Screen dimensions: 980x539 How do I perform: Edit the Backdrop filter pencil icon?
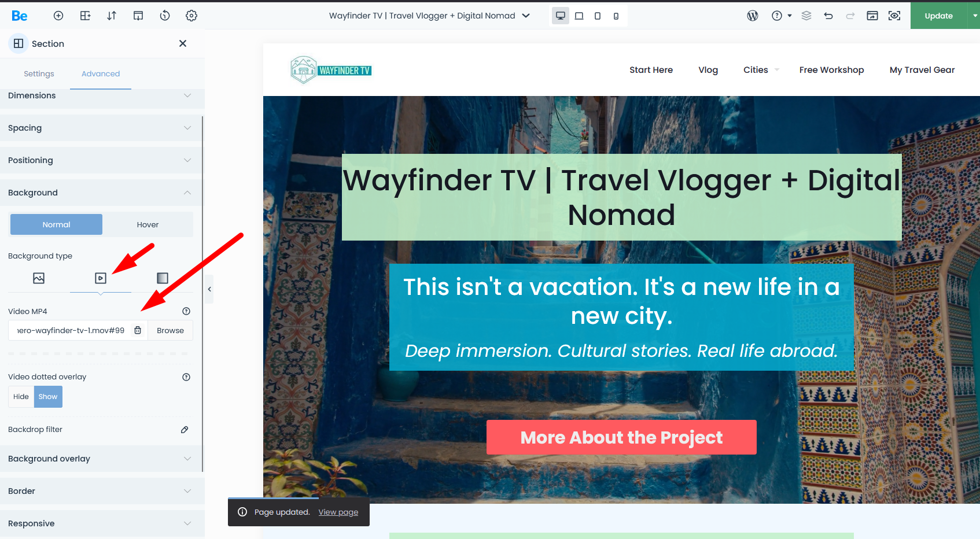pyautogui.click(x=185, y=430)
